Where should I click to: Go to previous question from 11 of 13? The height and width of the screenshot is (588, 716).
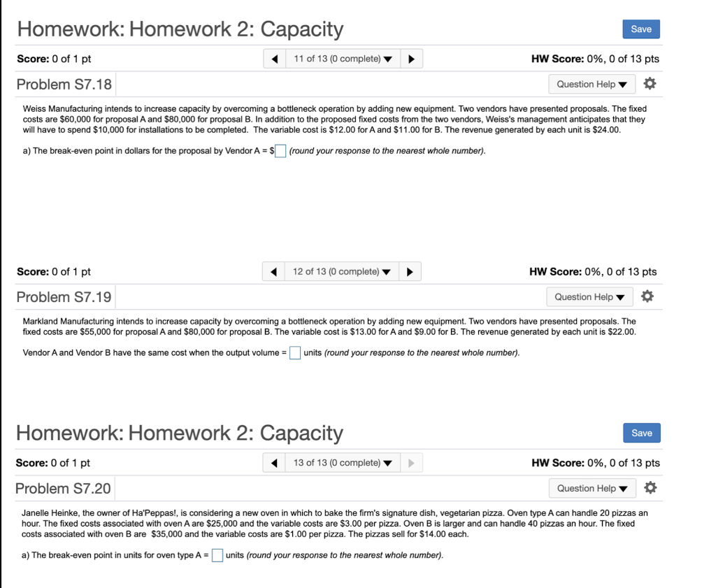pos(274,59)
